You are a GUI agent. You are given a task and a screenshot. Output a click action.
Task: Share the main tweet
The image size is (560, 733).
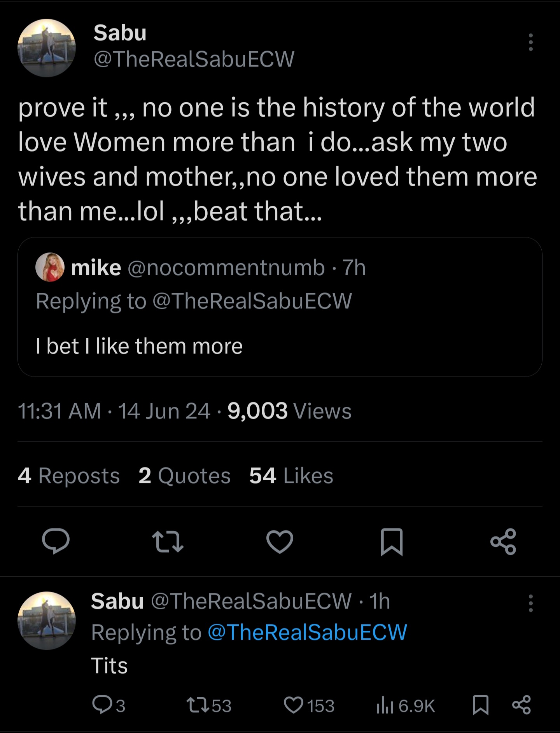pos(503,541)
